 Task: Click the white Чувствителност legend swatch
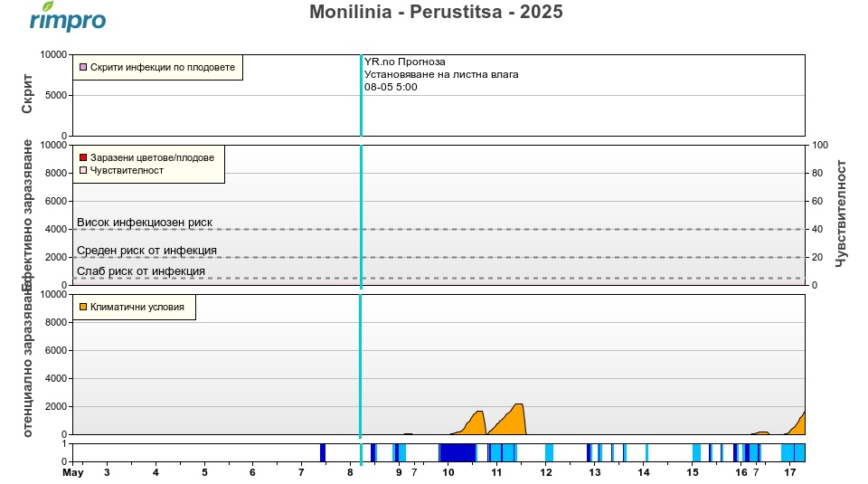click(83, 170)
